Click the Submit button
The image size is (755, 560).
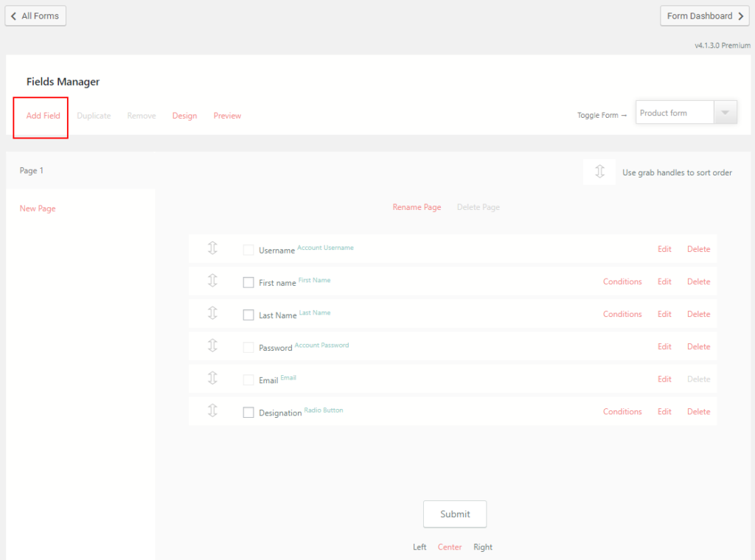click(455, 514)
